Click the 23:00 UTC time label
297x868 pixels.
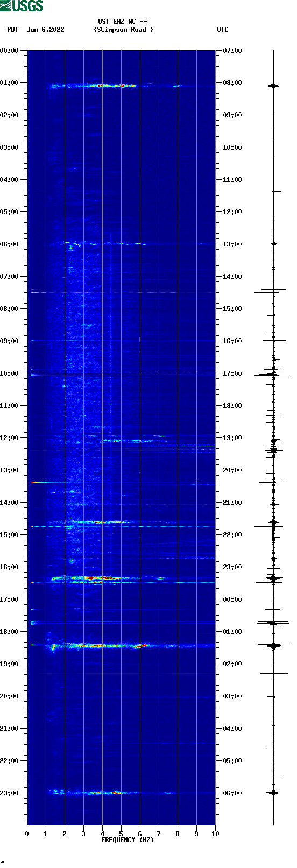pos(232,567)
